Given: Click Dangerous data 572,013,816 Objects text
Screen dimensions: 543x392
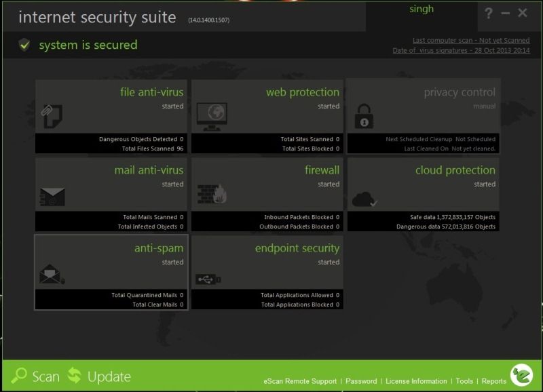Looking at the screenshot, I should tap(446, 227).
